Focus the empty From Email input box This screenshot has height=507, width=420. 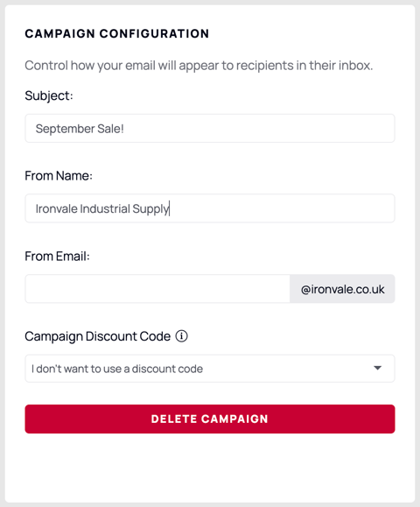(x=157, y=289)
